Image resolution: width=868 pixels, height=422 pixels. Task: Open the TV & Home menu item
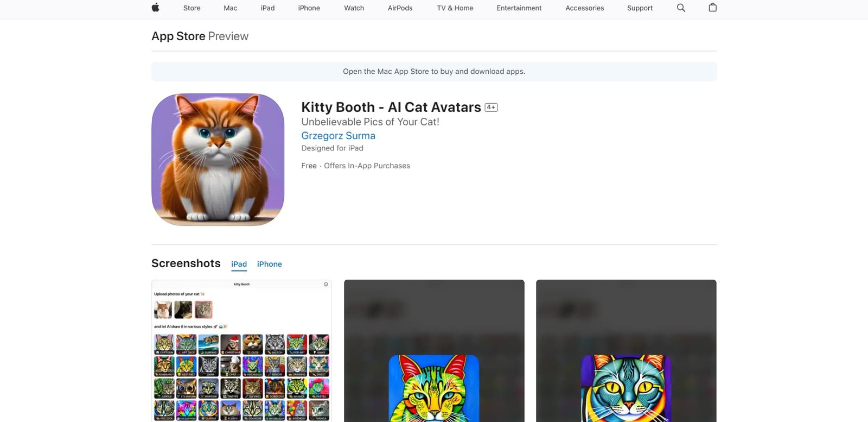[x=455, y=8]
